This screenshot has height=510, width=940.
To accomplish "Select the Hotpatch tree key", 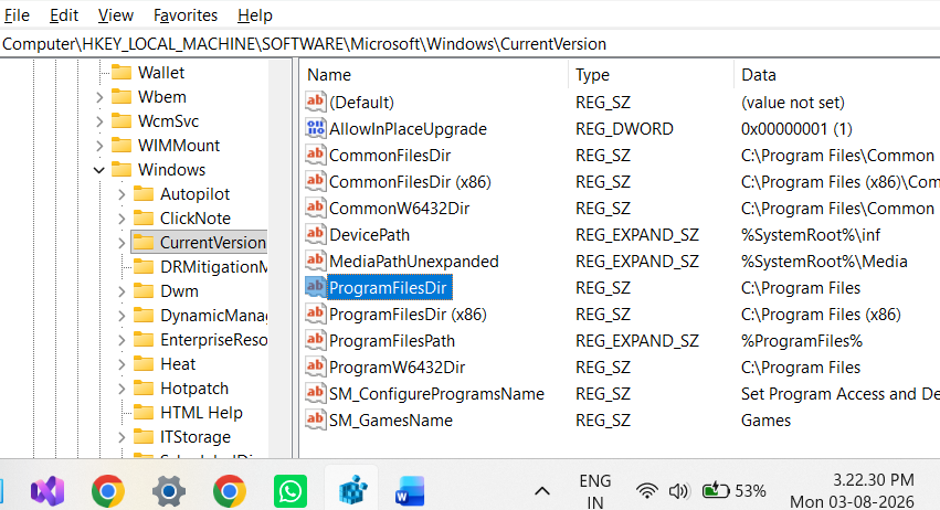I will (x=194, y=388).
